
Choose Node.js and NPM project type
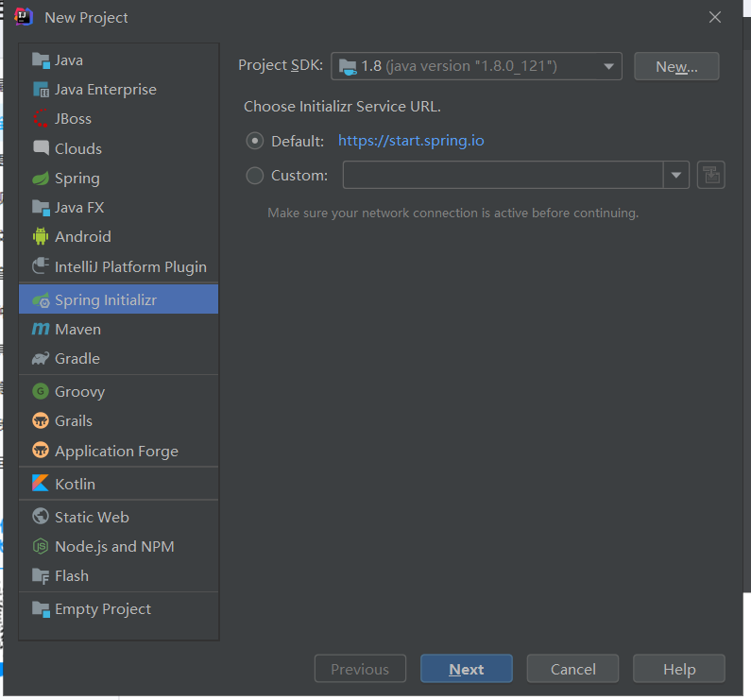(x=118, y=546)
